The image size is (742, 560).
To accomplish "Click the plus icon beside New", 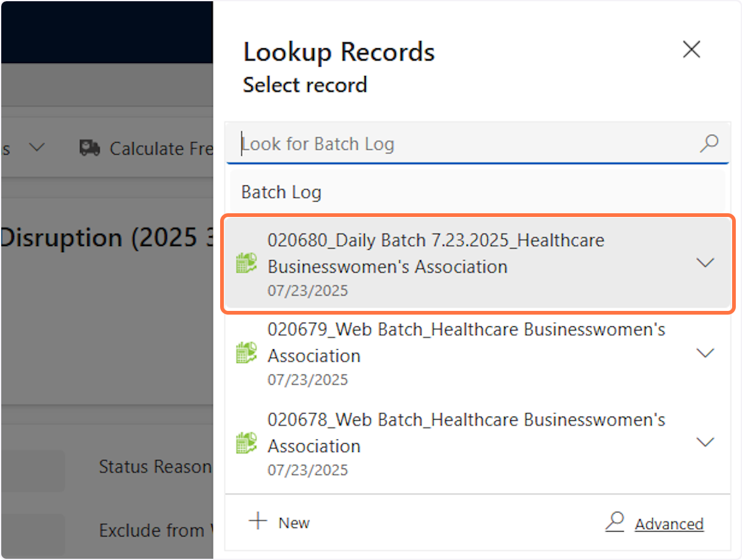I will click(x=257, y=522).
